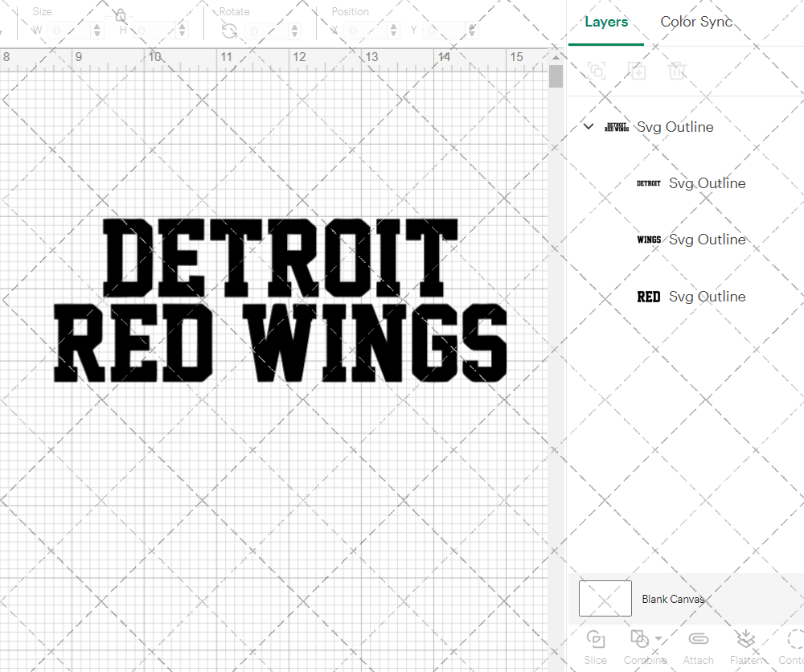Select the RED text on canvas

tap(133, 342)
